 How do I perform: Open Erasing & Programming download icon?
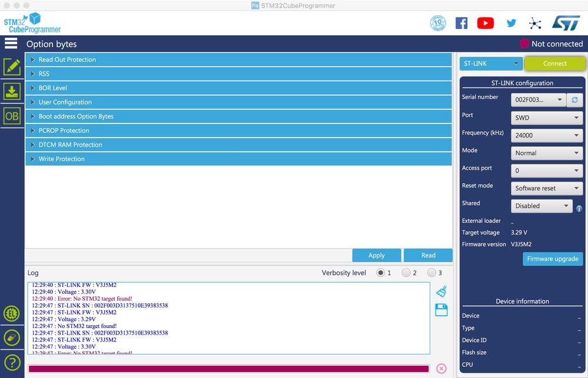coord(12,92)
